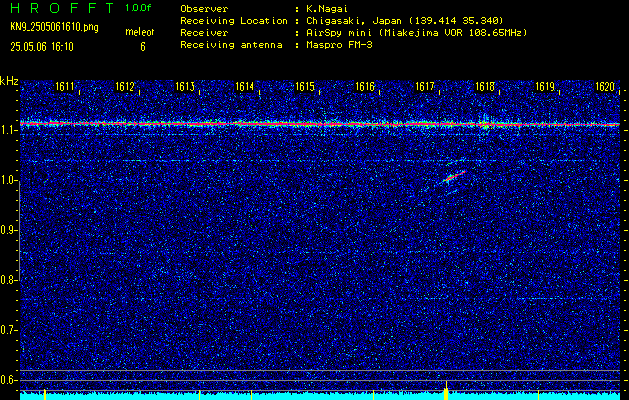Click the Receiving antenna label

[x=231, y=45]
